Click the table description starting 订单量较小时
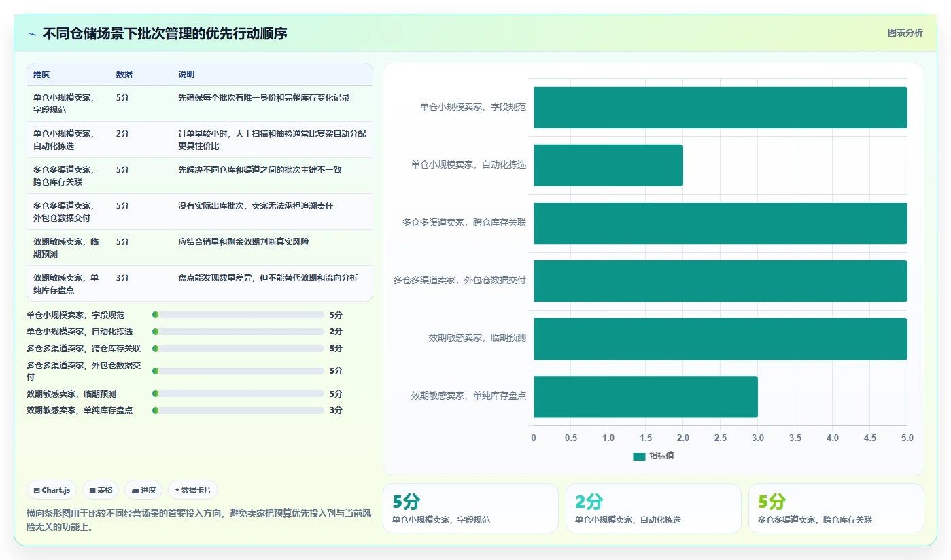The height and width of the screenshot is (560, 951). [272, 139]
